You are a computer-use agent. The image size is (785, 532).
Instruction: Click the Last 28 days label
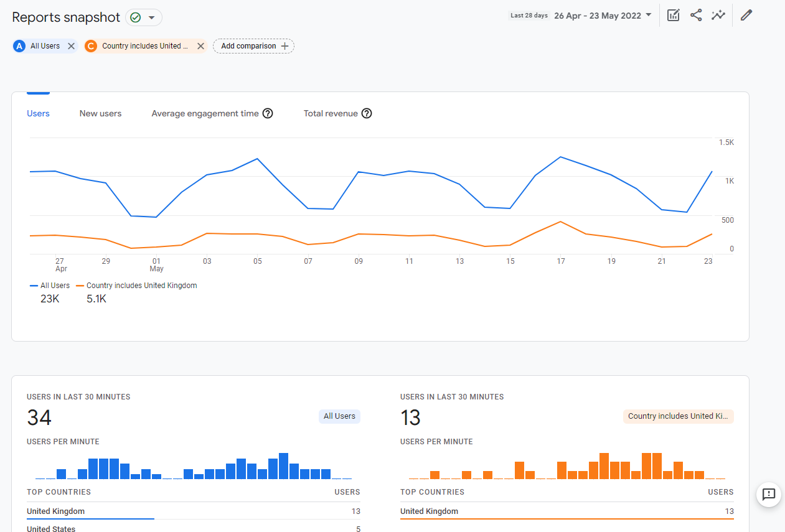[529, 16]
